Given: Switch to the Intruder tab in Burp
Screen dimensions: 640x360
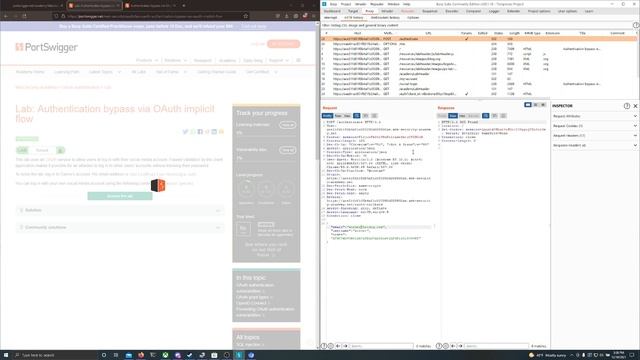Looking at the screenshot, I should (x=387, y=11).
